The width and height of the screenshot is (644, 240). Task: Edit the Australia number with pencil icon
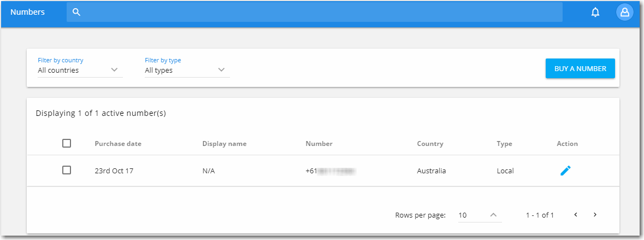click(x=565, y=171)
